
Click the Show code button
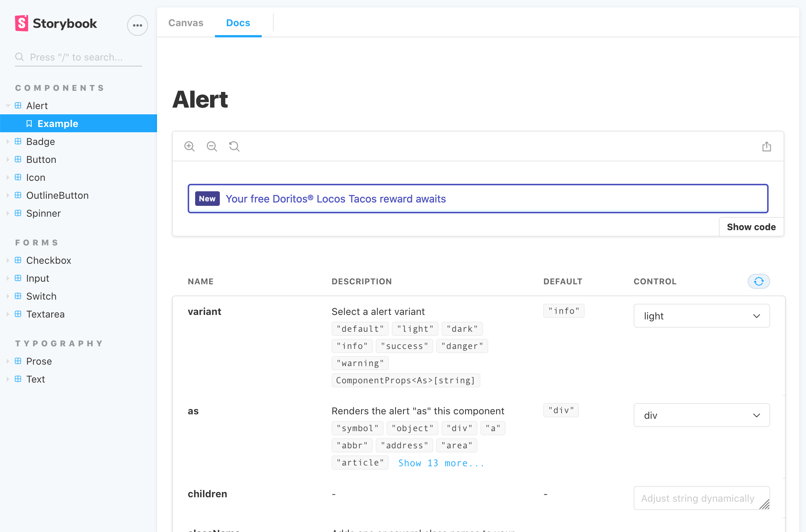click(x=751, y=227)
